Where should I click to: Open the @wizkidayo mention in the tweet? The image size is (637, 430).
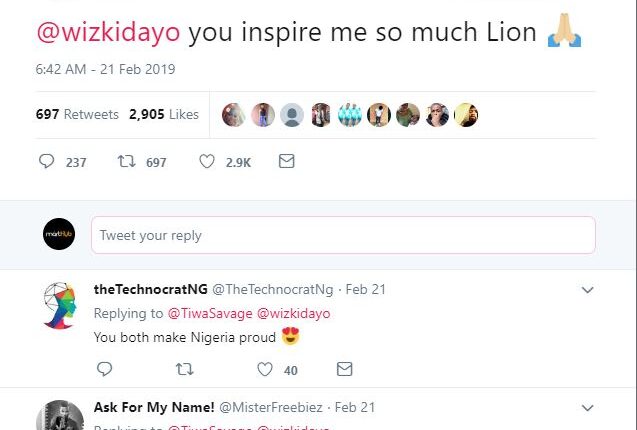pyautogui.click(x=108, y=33)
